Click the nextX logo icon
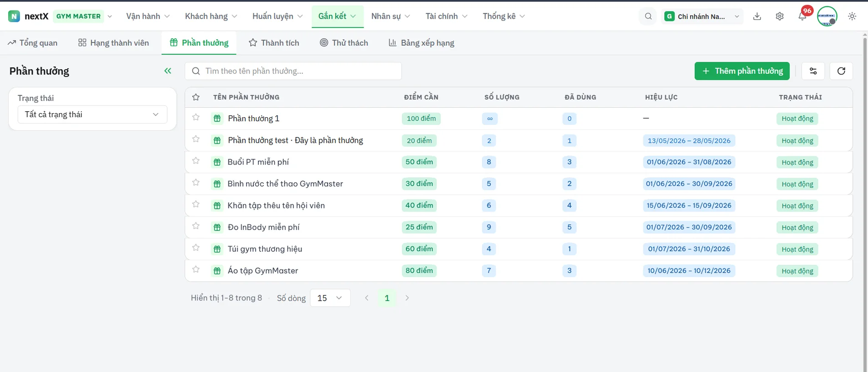Image resolution: width=868 pixels, height=372 pixels. pyautogui.click(x=14, y=16)
